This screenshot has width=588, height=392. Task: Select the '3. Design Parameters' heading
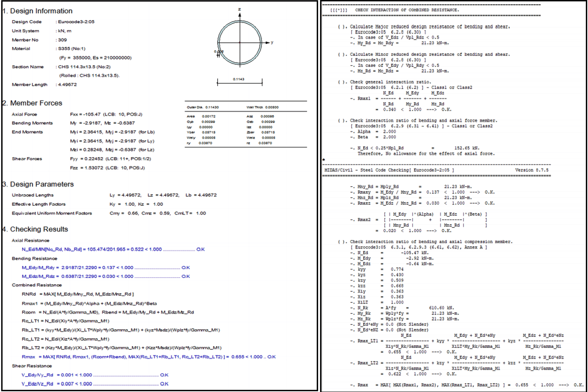pyautogui.click(x=38, y=184)
